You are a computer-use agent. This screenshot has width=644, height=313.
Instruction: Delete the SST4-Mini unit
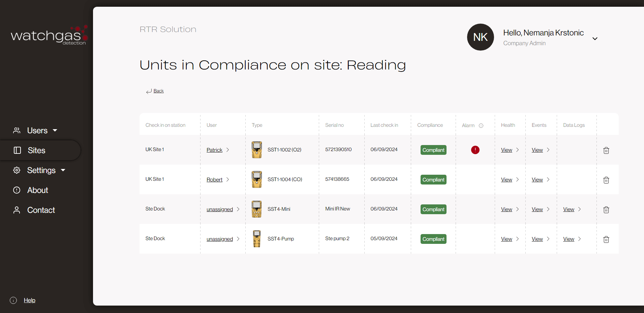point(606,210)
